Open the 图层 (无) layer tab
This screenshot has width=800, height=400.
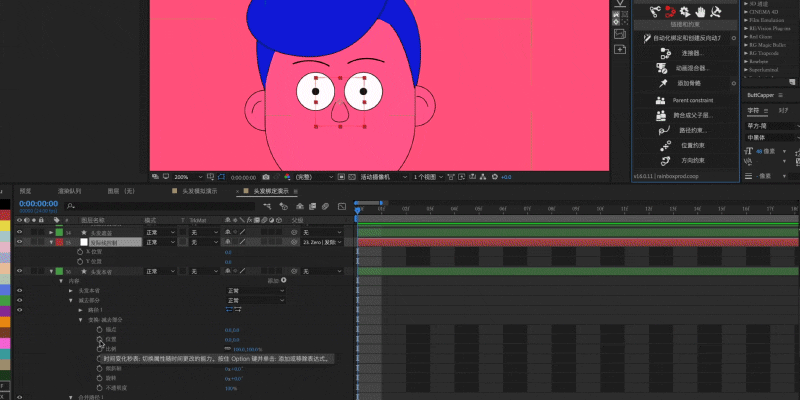pyautogui.click(x=121, y=191)
